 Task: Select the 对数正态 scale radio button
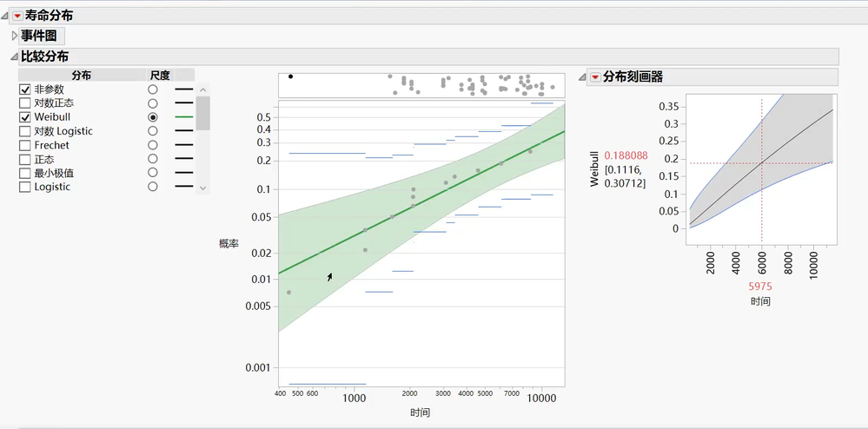click(x=152, y=103)
